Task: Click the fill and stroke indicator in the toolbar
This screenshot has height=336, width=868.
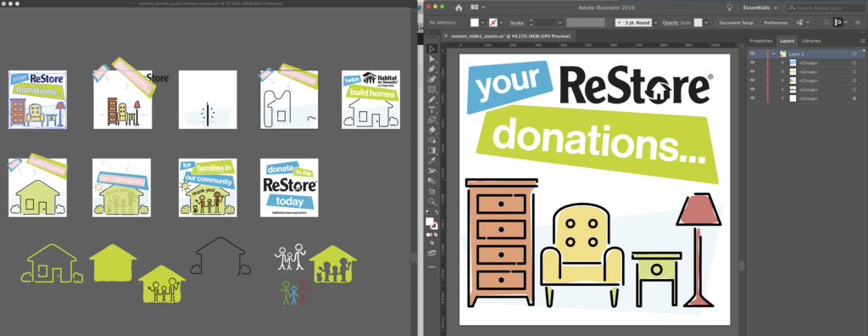Action: [432, 223]
